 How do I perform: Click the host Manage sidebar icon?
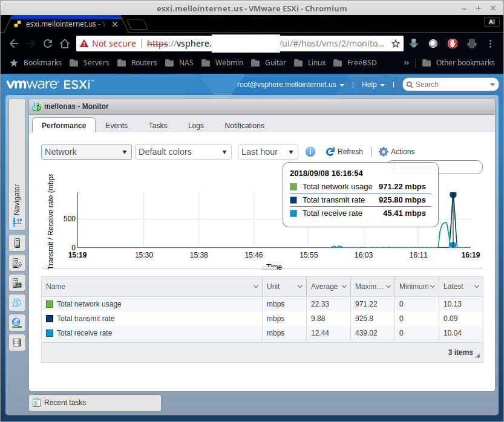tap(17, 264)
